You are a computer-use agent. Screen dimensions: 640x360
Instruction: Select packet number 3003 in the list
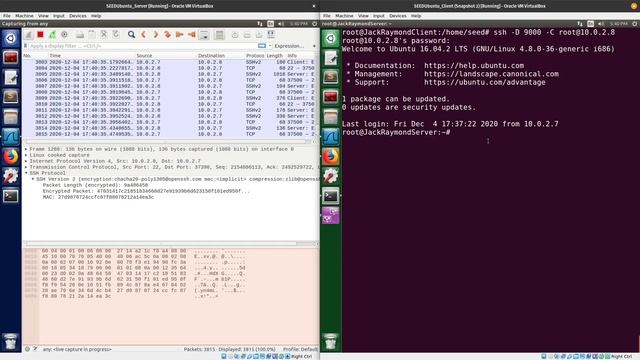(169, 62)
